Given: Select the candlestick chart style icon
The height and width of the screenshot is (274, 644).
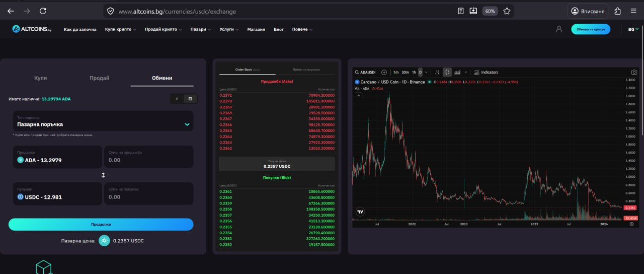Looking at the screenshot, I should 447,72.
